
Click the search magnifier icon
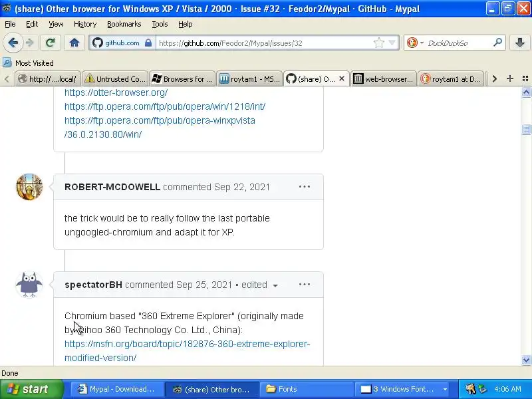click(497, 43)
